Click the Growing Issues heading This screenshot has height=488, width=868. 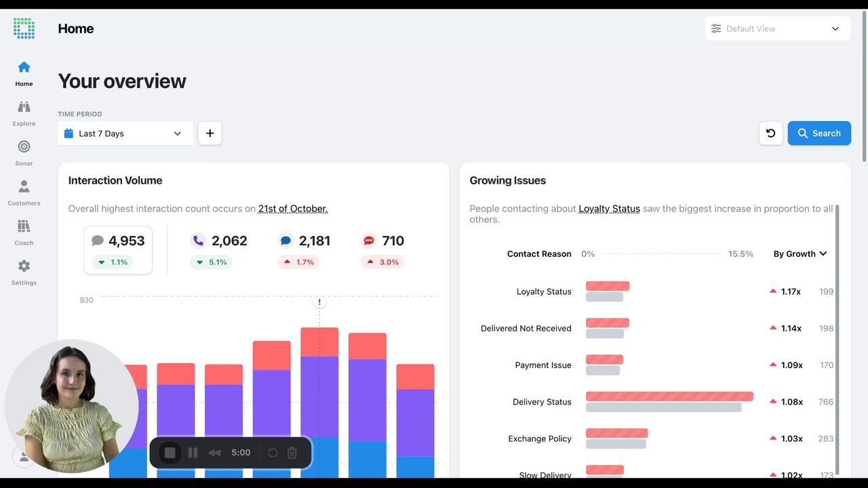tap(508, 180)
